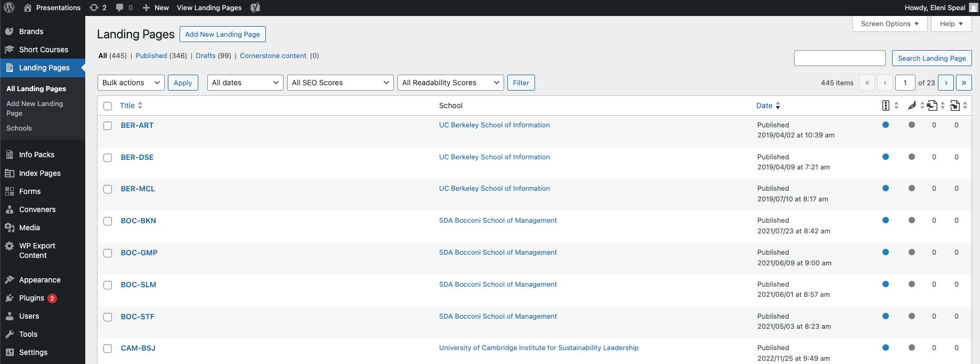This screenshot has height=364, width=980.
Task: Open Plugins from the sidebar
Action: pos(31,298)
